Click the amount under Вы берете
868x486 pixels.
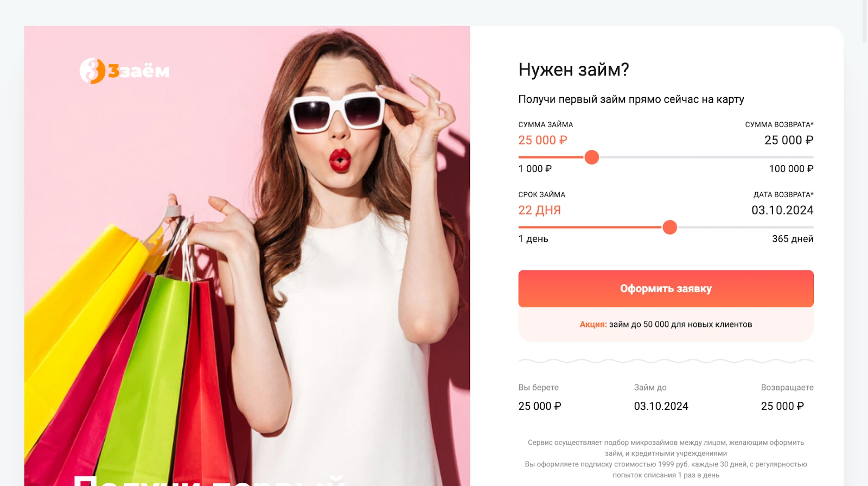(540, 406)
